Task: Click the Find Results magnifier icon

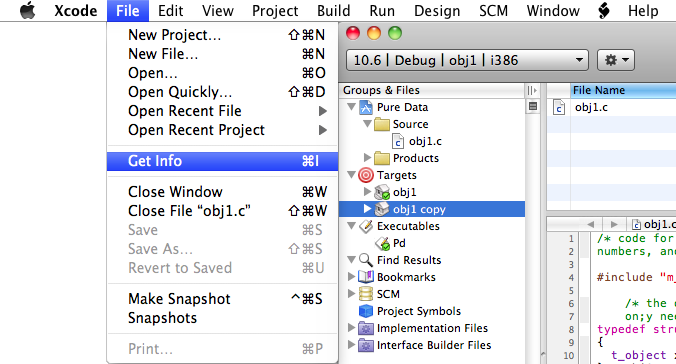Action: point(366,260)
